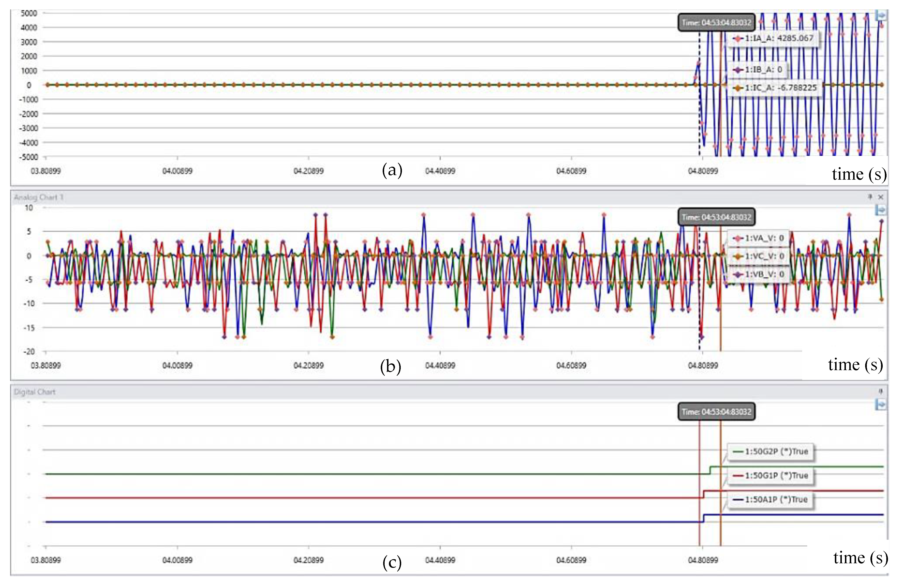Click the -20 y-axis label on the voltage chart
Image resolution: width=900 pixels, height=588 pixels.
(29, 352)
